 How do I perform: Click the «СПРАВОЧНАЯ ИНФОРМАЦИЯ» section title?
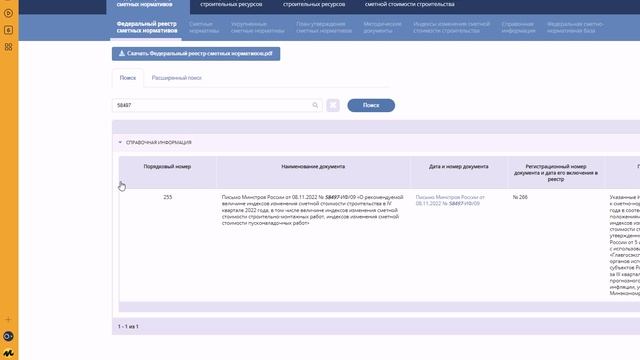159,142
